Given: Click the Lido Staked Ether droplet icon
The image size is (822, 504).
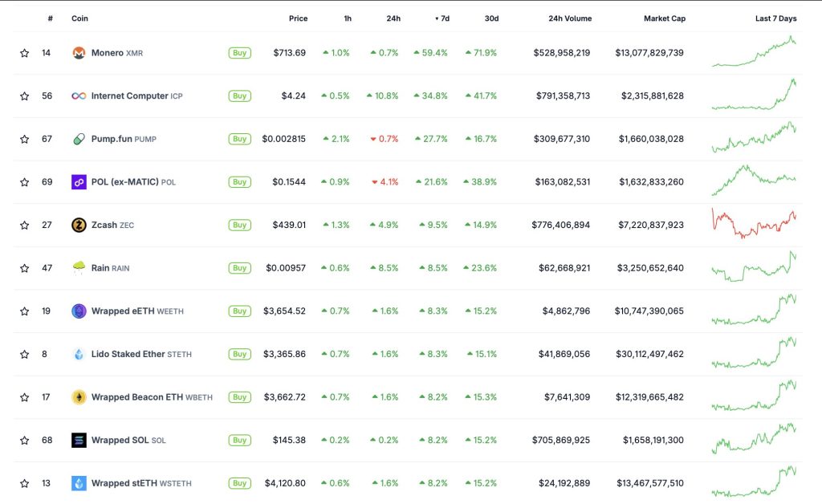Looking at the screenshot, I should pos(79,354).
